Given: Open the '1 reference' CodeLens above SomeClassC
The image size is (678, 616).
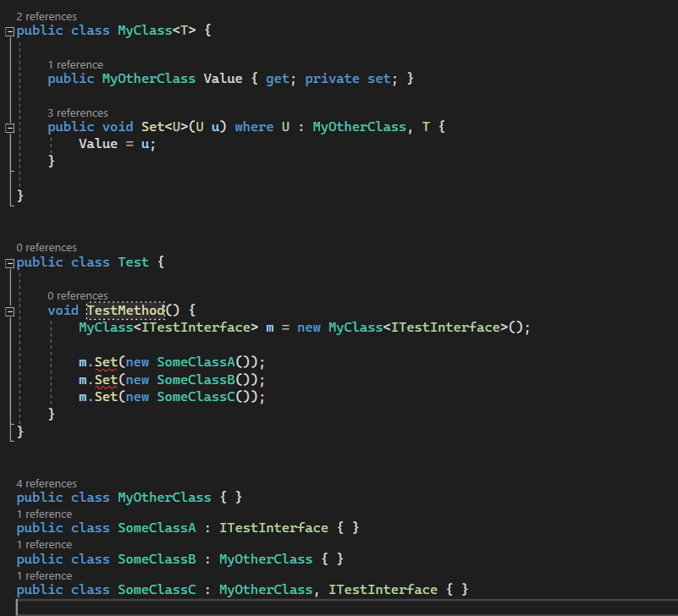Looking at the screenshot, I should [x=44, y=575].
